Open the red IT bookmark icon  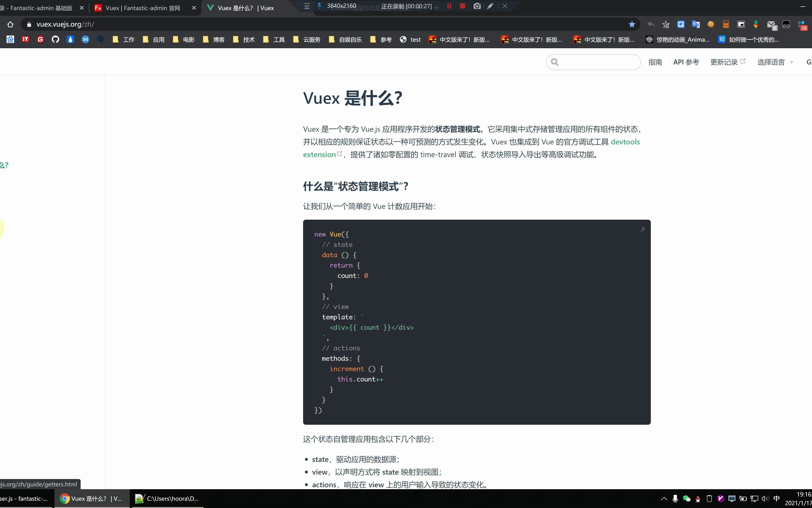[x=25, y=39]
